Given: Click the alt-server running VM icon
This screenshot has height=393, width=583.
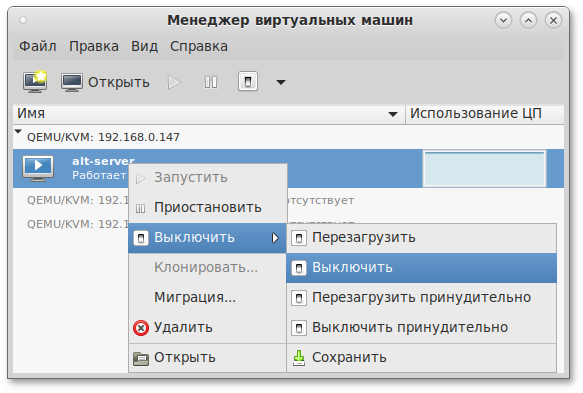Looking at the screenshot, I should (38, 168).
